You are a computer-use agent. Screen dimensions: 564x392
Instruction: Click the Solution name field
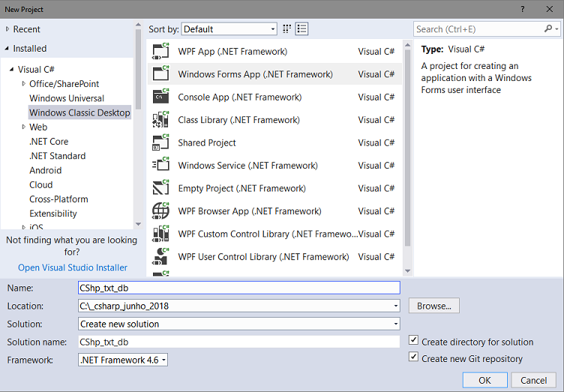coord(238,342)
